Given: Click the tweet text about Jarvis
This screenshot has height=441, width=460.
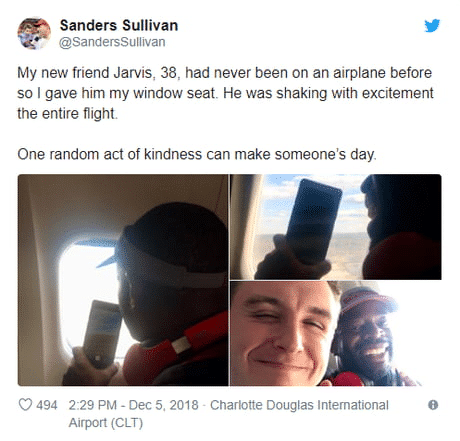Looking at the screenshot, I should 225,93.
